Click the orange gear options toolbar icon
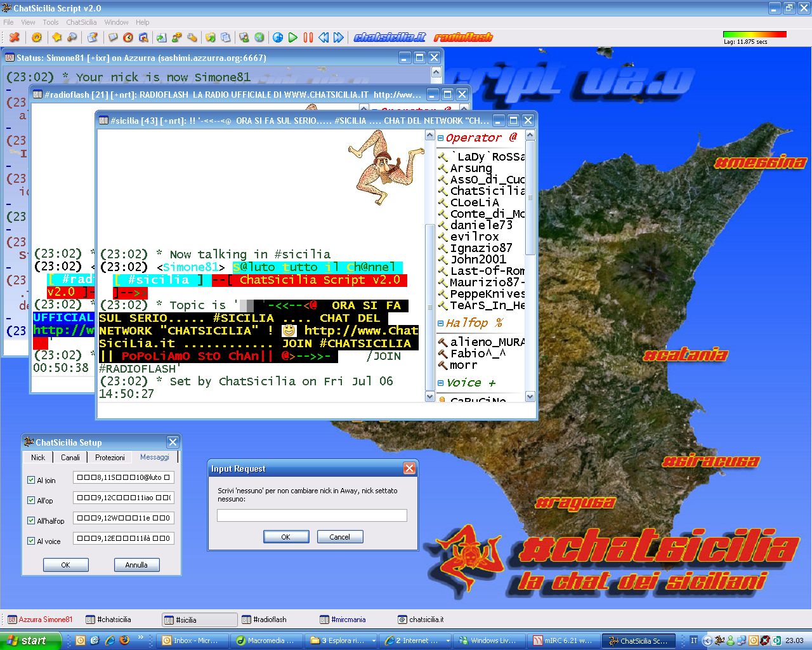The height and width of the screenshot is (650, 812). pos(37,37)
